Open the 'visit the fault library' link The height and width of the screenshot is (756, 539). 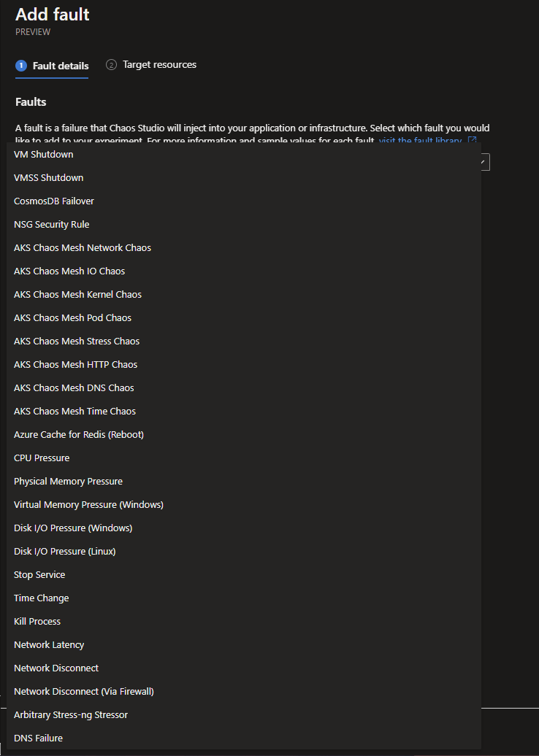click(x=420, y=140)
